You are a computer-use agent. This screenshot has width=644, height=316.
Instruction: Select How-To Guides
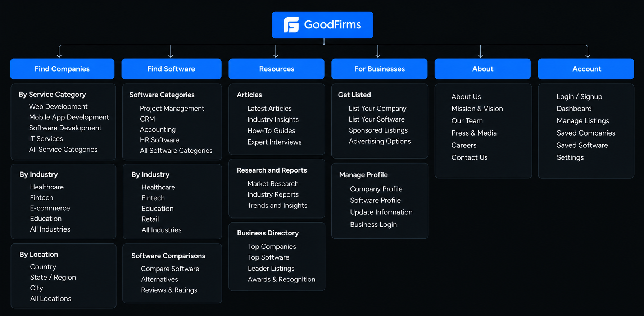[x=271, y=131]
